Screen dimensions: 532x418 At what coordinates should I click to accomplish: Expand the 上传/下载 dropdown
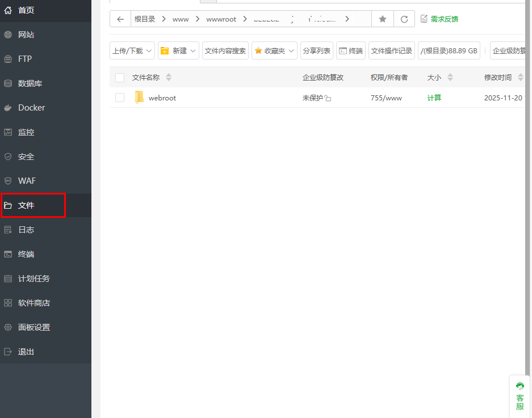[x=132, y=50]
